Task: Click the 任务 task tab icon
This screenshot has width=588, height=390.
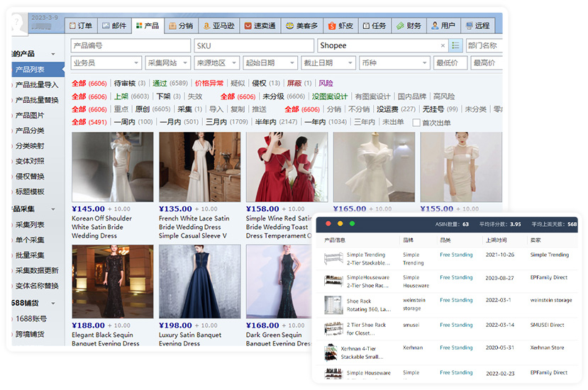Action: click(x=366, y=26)
